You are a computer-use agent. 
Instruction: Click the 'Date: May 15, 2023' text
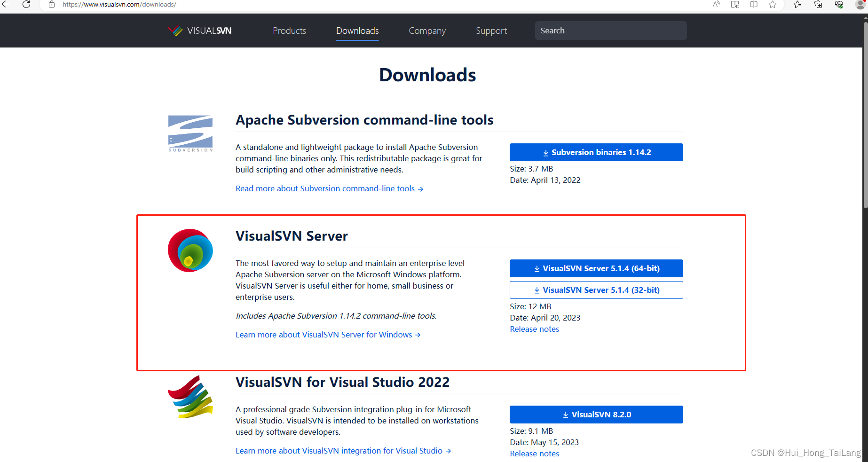[544, 442]
